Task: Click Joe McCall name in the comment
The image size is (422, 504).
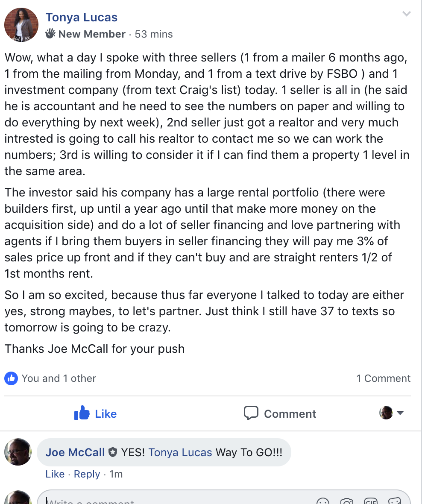Action: tap(75, 452)
